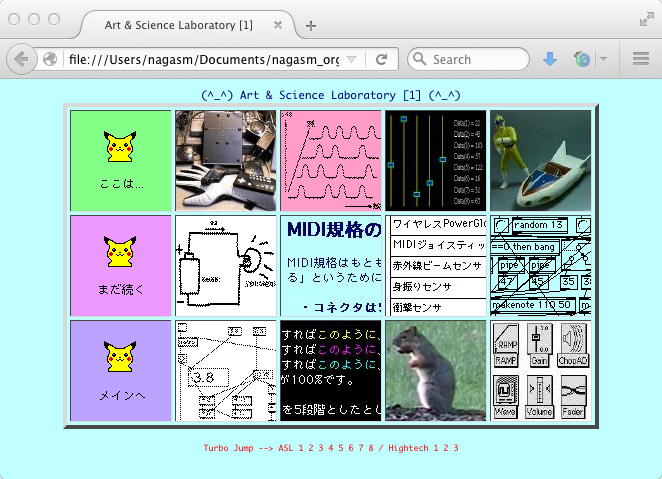
Task: Open the black sliders Data thumbnail
Action: (436, 161)
